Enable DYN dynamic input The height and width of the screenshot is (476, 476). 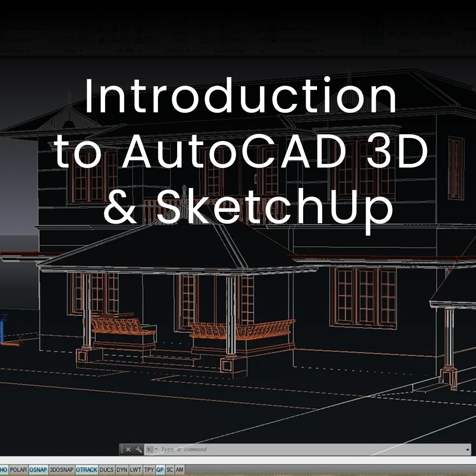[x=122, y=470]
